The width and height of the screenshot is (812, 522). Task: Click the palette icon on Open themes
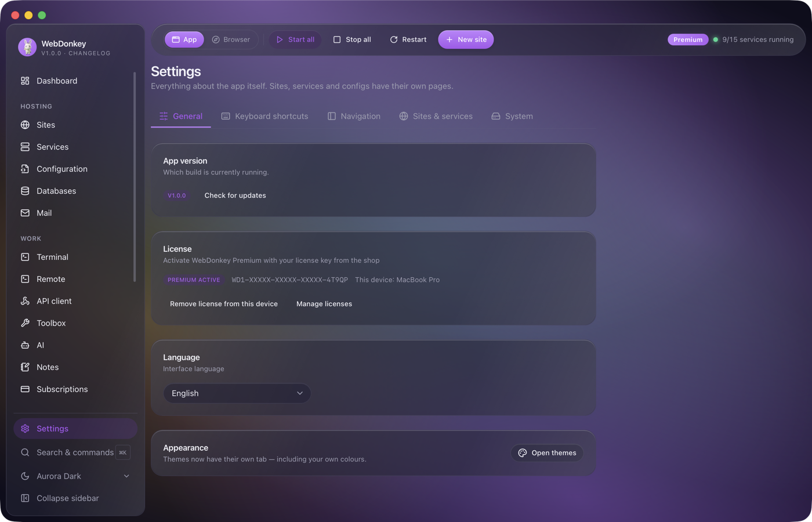523,453
